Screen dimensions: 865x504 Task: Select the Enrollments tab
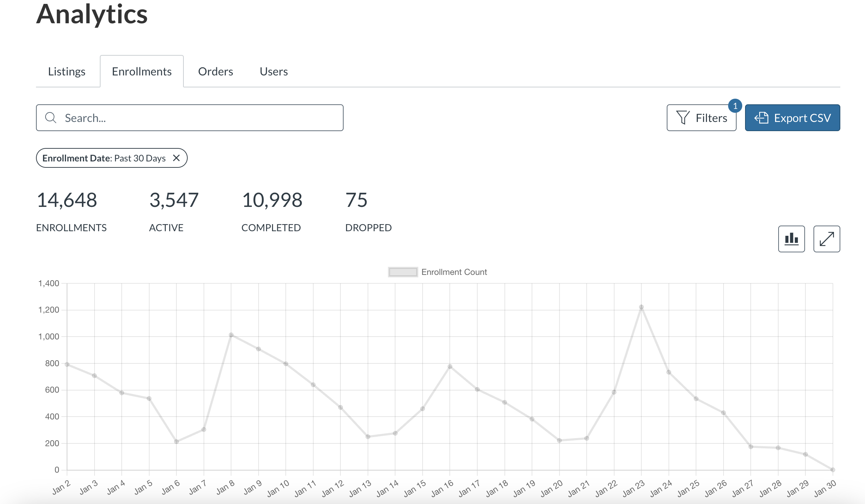pos(142,71)
